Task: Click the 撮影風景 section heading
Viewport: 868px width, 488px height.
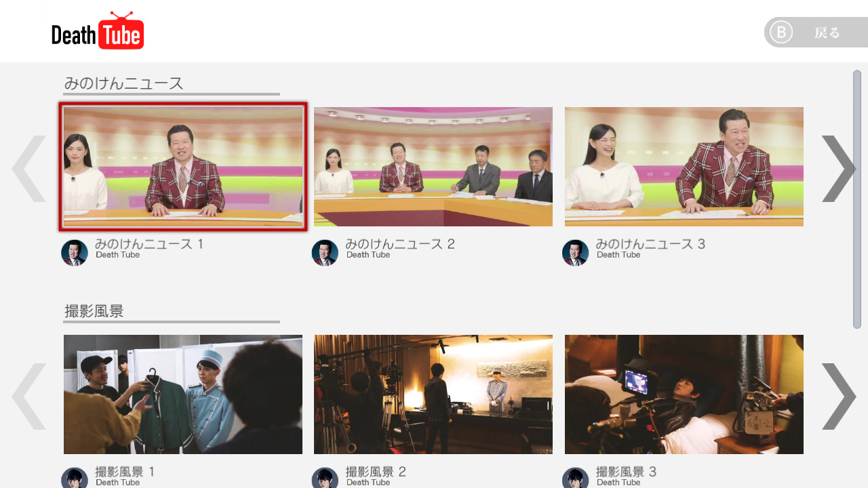Action: 94,311
